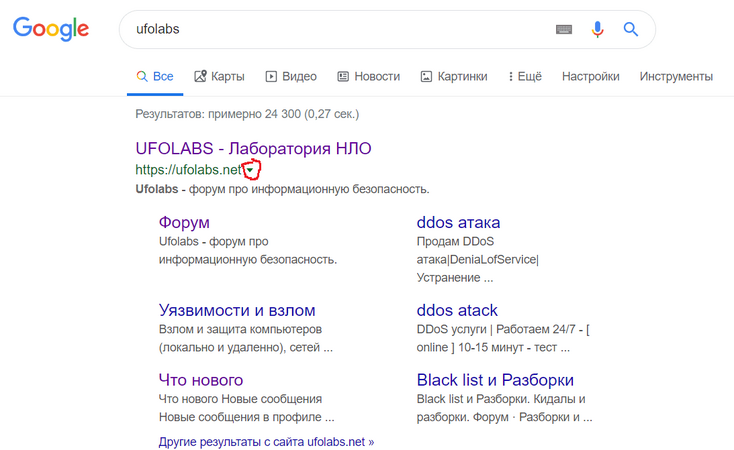Image resolution: width=734 pixels, height=450 pixels.
Task: Click text Black list и Разборки. Кидалы и
Action: coord(501,399)
